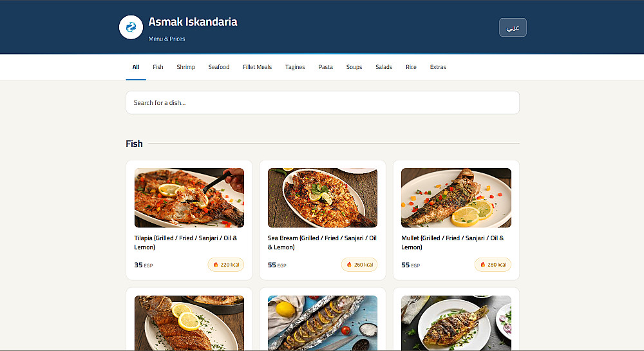The width and height of the screenshot is (644, 351).
Task: View the Soups category
Action: (354, 67)
